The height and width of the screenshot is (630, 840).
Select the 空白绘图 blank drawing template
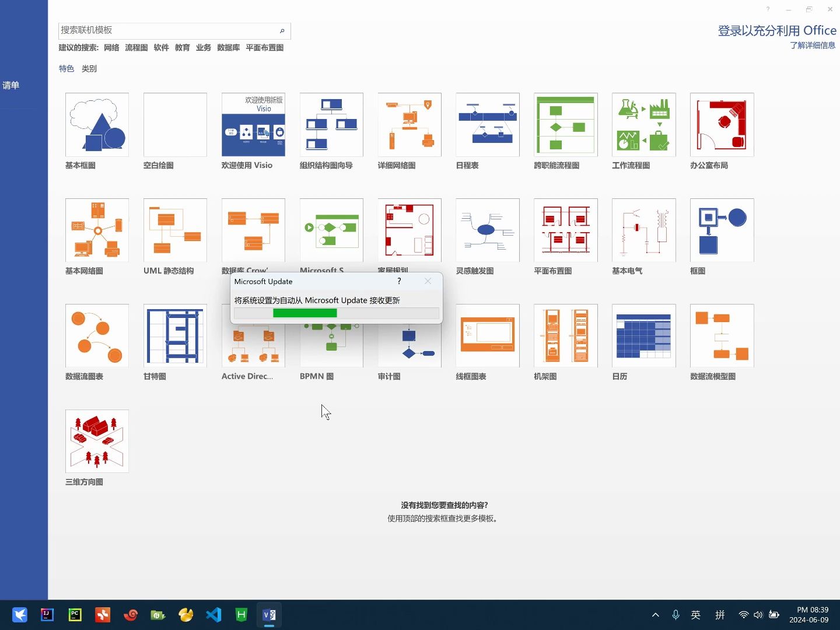pos(175,125)
